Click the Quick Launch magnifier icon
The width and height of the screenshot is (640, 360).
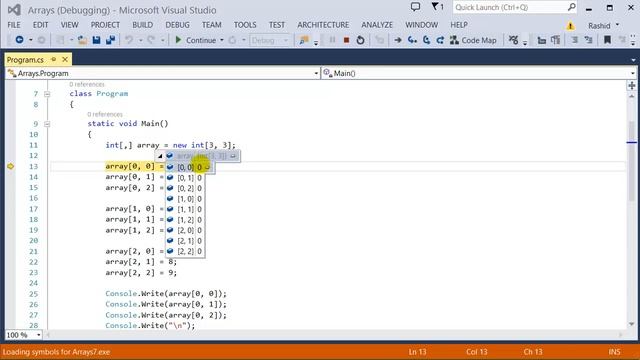click(x=571, y=7)
